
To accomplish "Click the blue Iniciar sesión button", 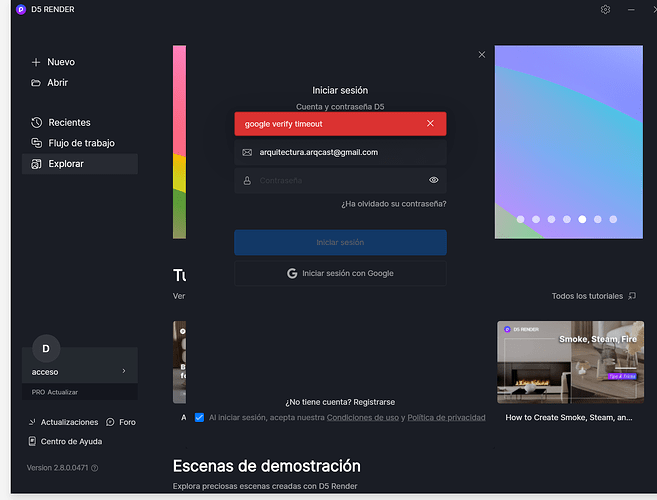I will pyautogui.click(x=340, y=242).
